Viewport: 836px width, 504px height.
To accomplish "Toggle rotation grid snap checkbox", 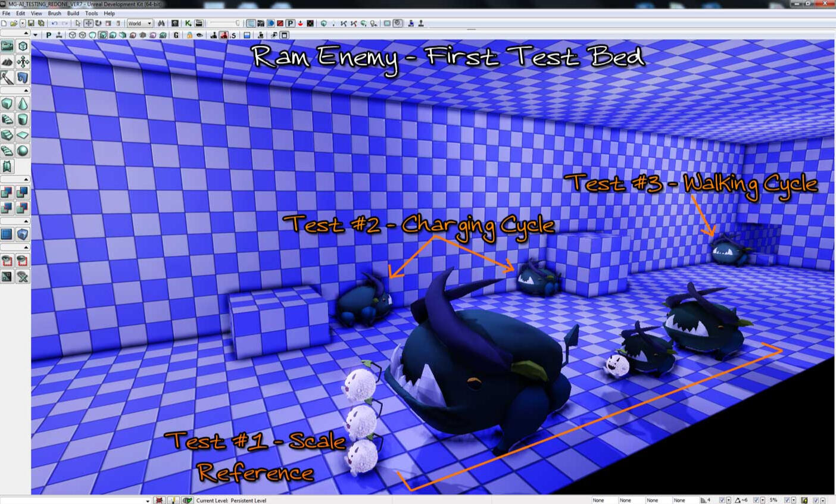I will [x=756, y=500].
